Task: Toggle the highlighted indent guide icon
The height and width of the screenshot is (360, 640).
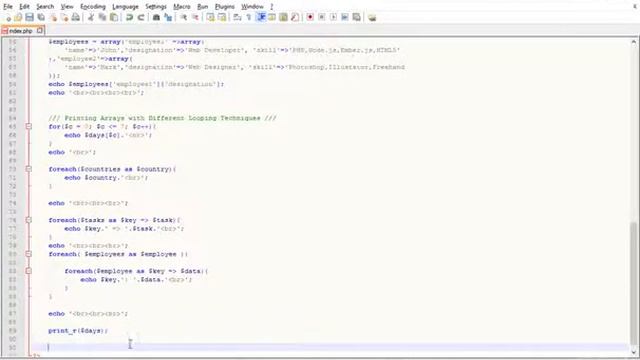Action: (261, 17)
